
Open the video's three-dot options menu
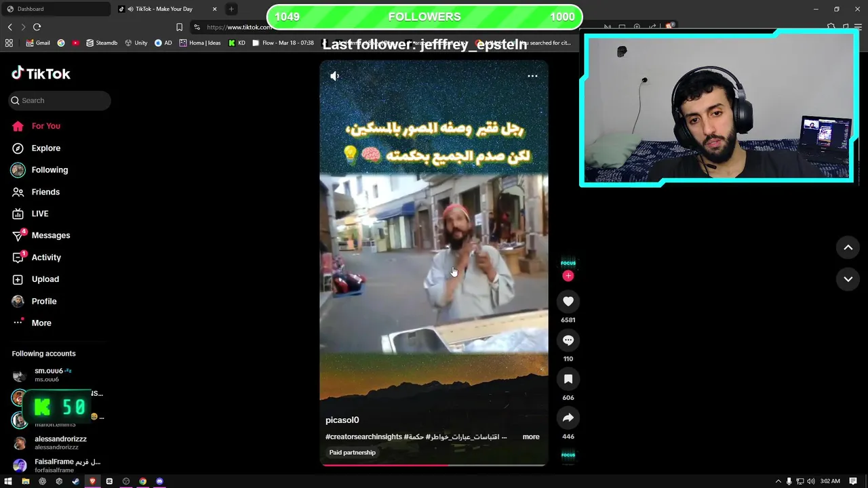532,76
